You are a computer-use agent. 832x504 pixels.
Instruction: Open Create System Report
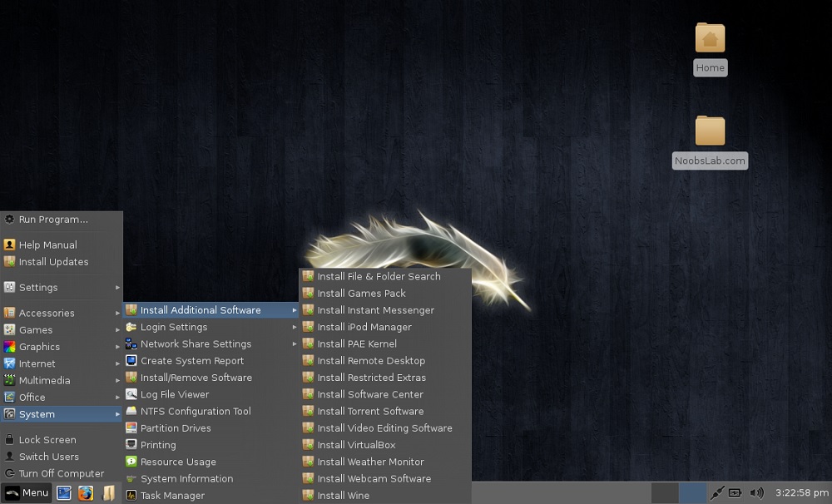pyautogui.click(x=210, y=361)
